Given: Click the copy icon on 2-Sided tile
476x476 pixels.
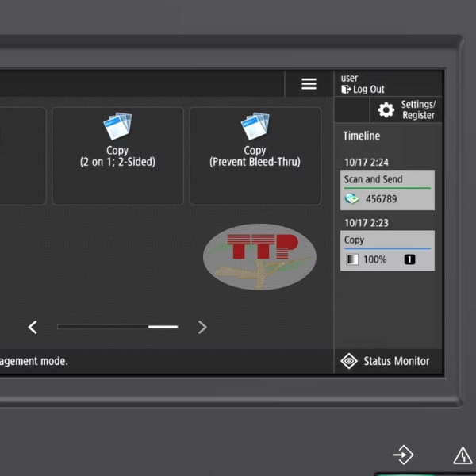Looking at the screenshot, I should click(117, 126).
